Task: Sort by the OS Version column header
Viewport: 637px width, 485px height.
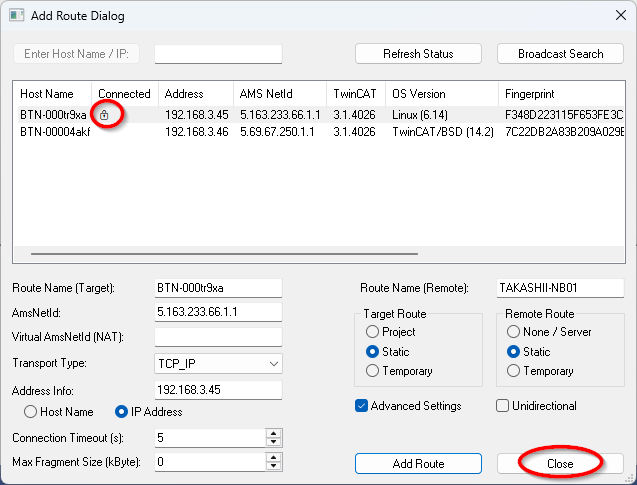Action: point(420,94)
